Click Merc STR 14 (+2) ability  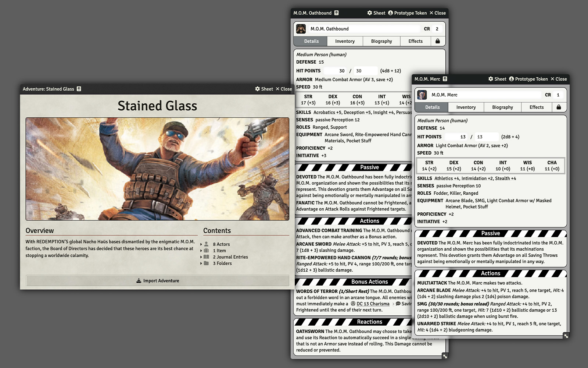(429, 166)
